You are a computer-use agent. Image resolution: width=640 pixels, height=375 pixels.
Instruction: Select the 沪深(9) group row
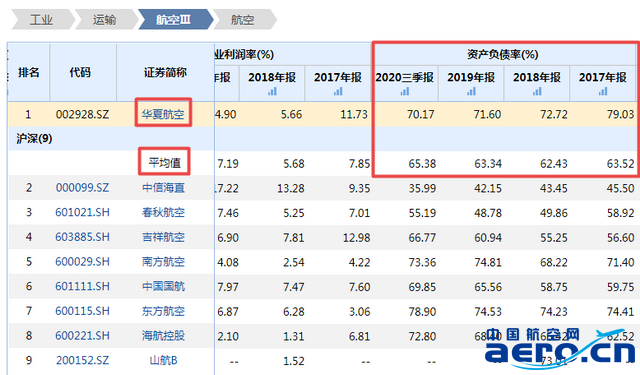[34, 139]
